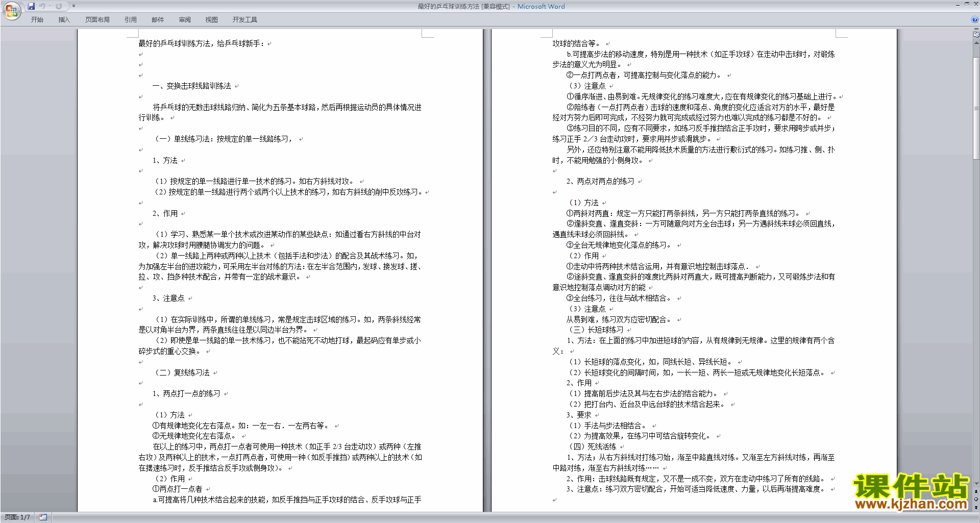Click line ②无规律地变化左右落点
The width and height of the screenshot is (980, 523).
pos(194,436)
